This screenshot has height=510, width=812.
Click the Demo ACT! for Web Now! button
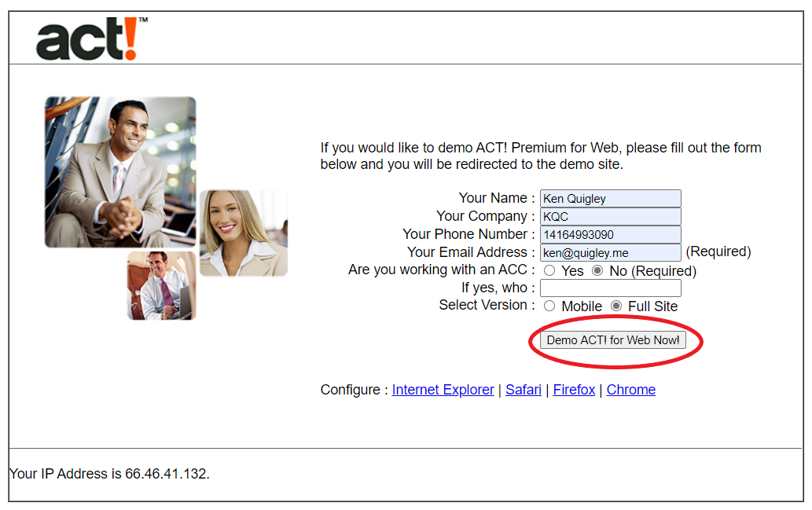[x=612, y=340]
